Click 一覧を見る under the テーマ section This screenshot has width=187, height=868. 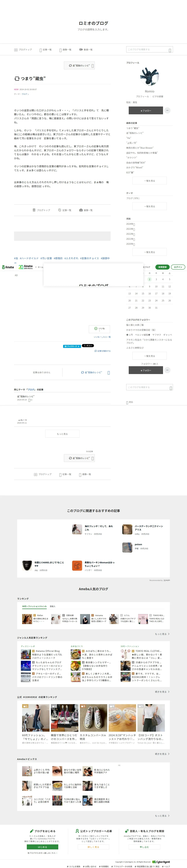pos(150,206)
